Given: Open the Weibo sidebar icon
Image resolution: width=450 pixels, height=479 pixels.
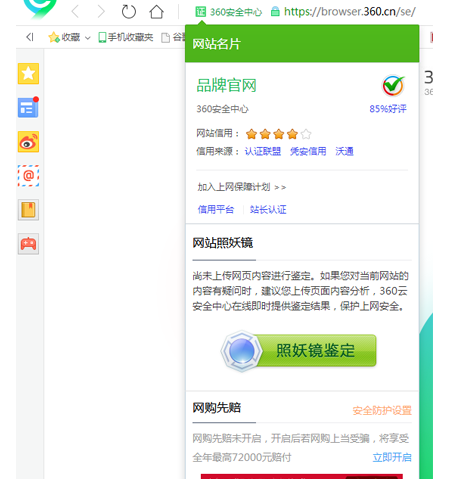Looking at the screenshot, I should coord(28,142).
